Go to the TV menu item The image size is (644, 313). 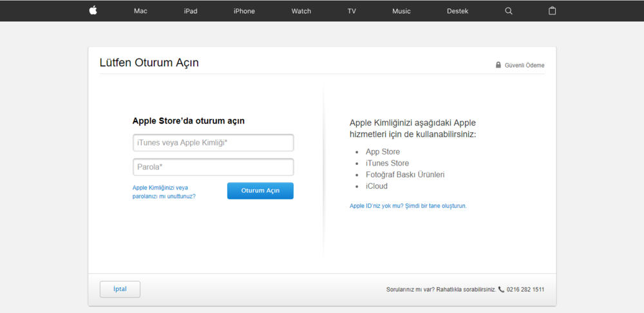352,11
